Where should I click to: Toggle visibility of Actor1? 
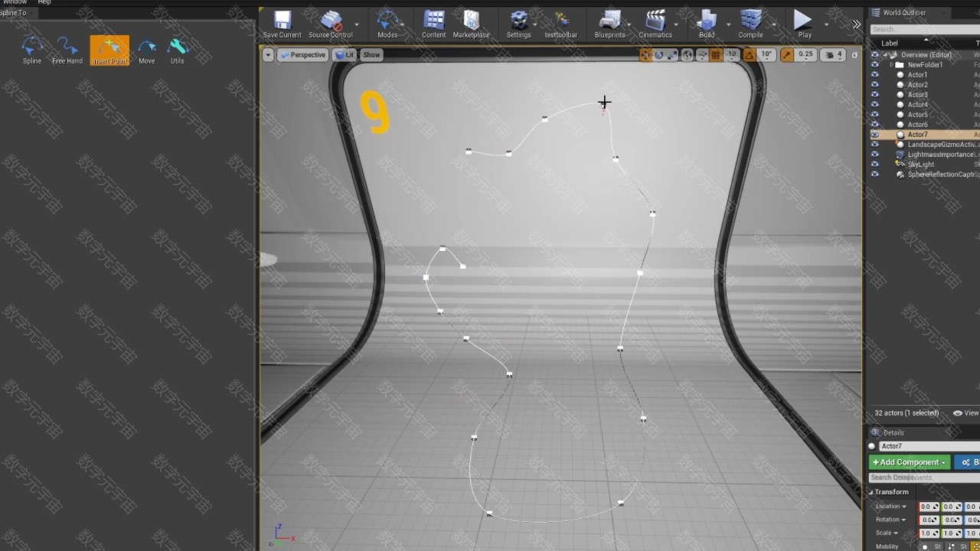click(875, 75)
